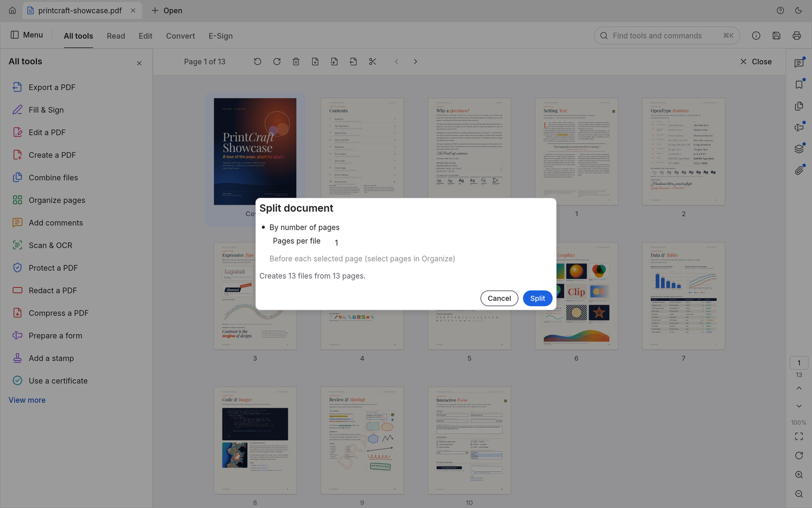812x508 pixels.
Task: Click the Split button in dialog
Action: pos(537,298)
